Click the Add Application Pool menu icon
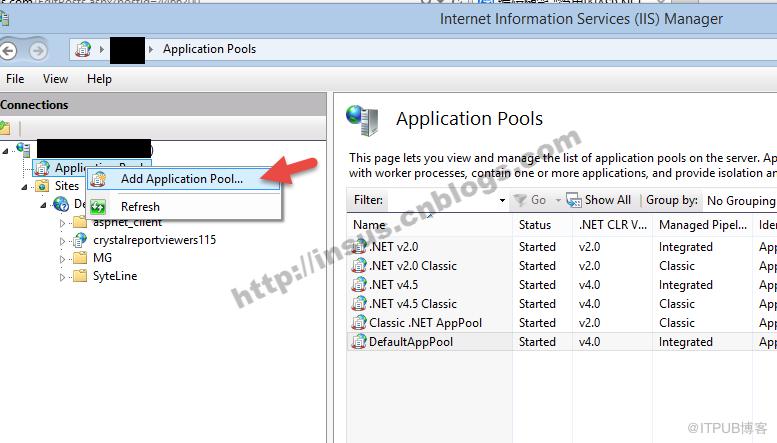 98,179
